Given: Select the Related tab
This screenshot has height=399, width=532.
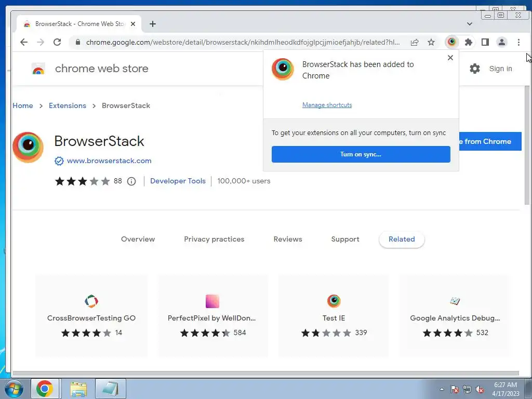Looking at the screenshot, I should 402,239.
